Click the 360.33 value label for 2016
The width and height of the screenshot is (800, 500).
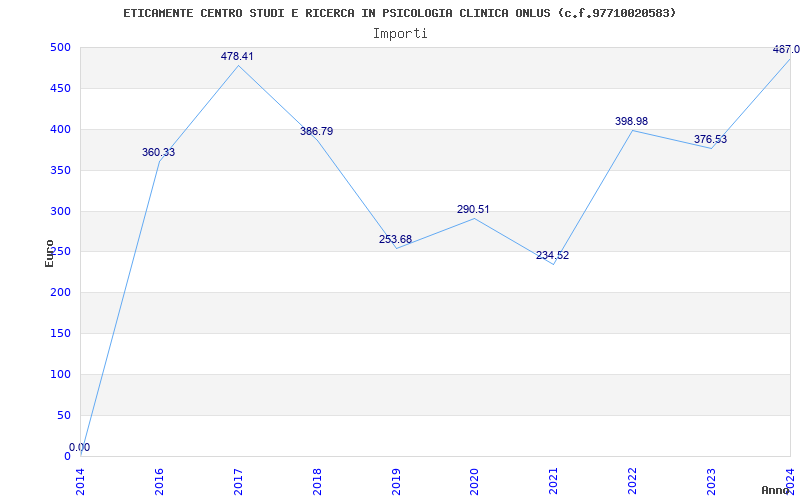point(158,153)
